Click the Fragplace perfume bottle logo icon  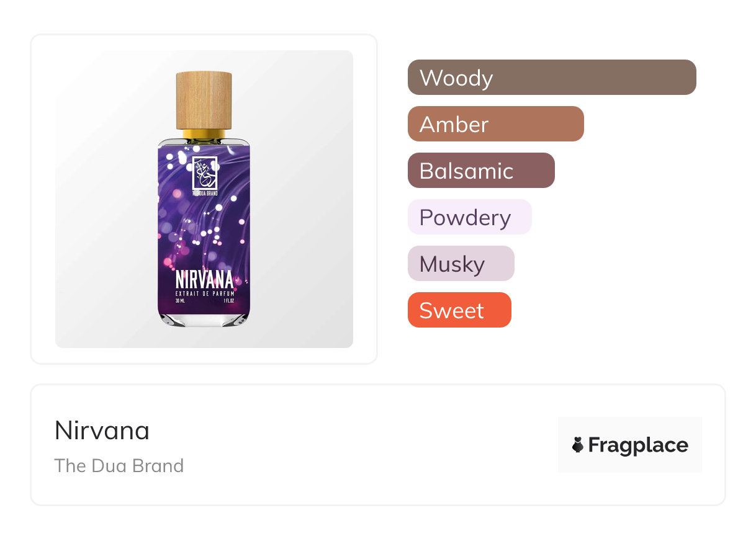point(578,445)
